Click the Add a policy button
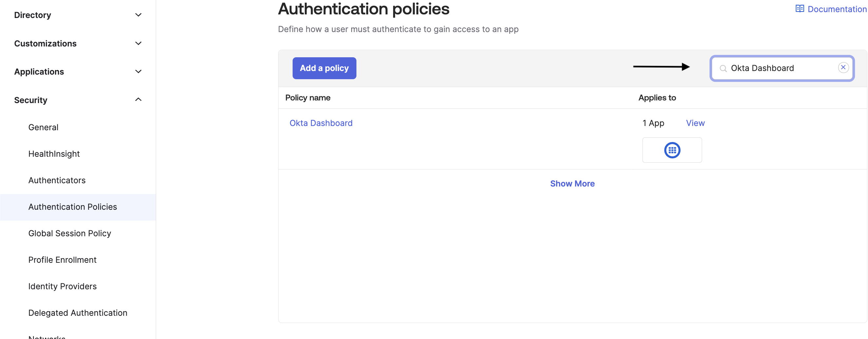The image size is (868, 339). (x=324, y=68)
